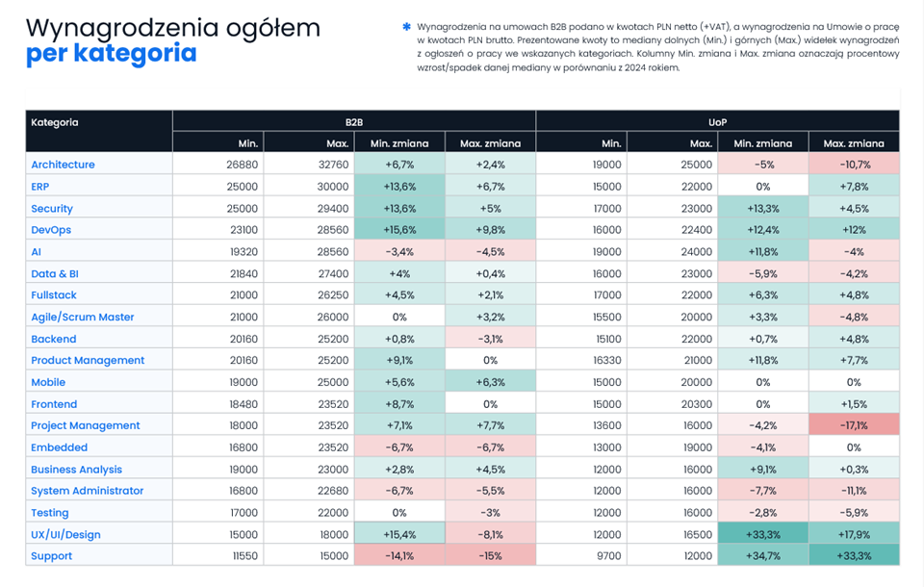
Task: Click the Kategoria column header
Action: 55,122
